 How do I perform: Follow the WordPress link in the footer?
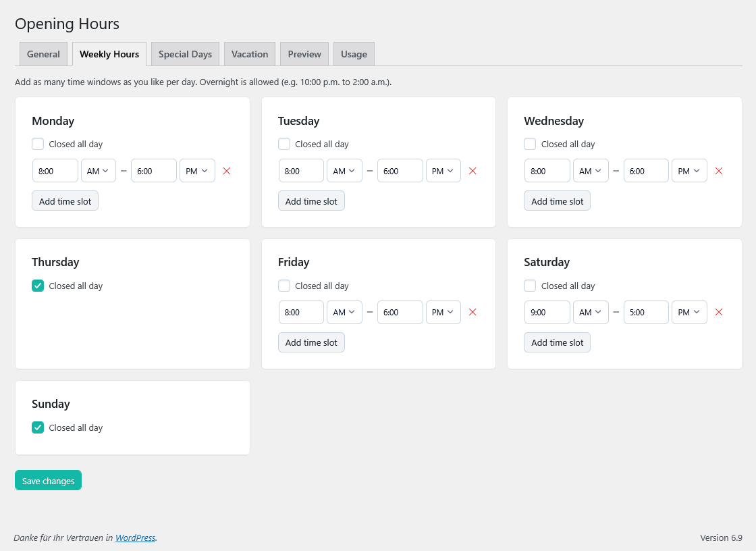point(135,537)
